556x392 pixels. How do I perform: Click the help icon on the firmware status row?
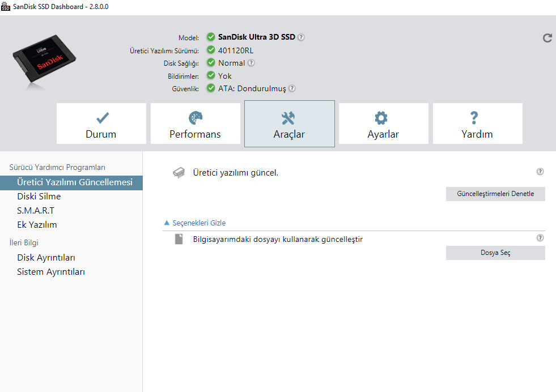click(x=540, y=172)
